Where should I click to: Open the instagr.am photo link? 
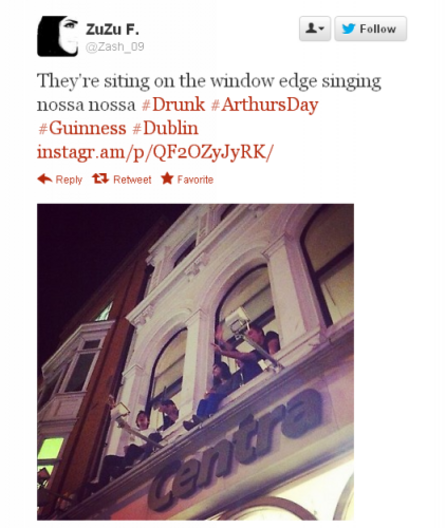[x=155, y=152]
